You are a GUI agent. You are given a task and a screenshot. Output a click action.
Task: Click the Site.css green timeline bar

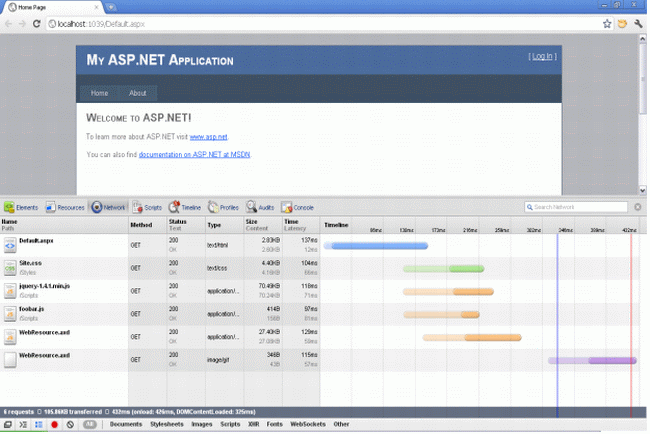[444, 269]
